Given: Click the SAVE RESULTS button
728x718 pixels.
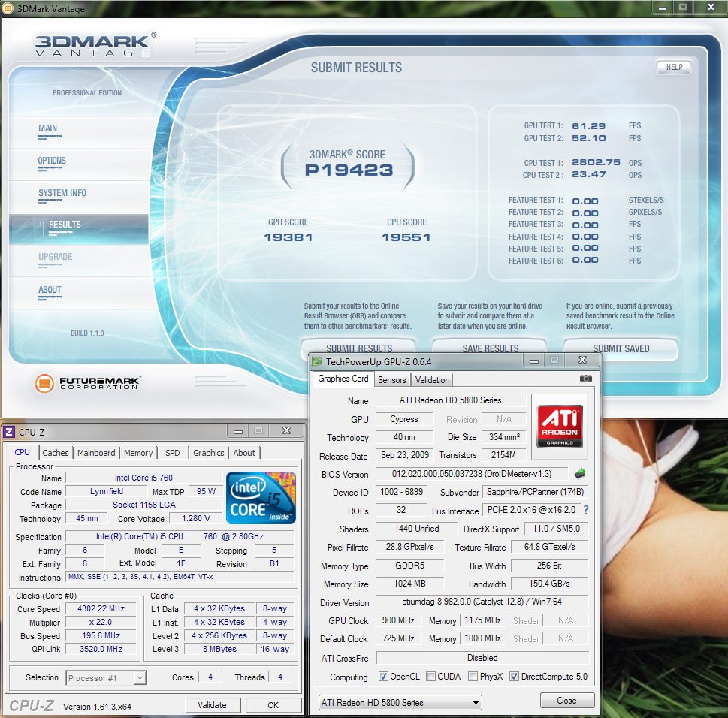Looking at the screenshot, I should point(490,348).
